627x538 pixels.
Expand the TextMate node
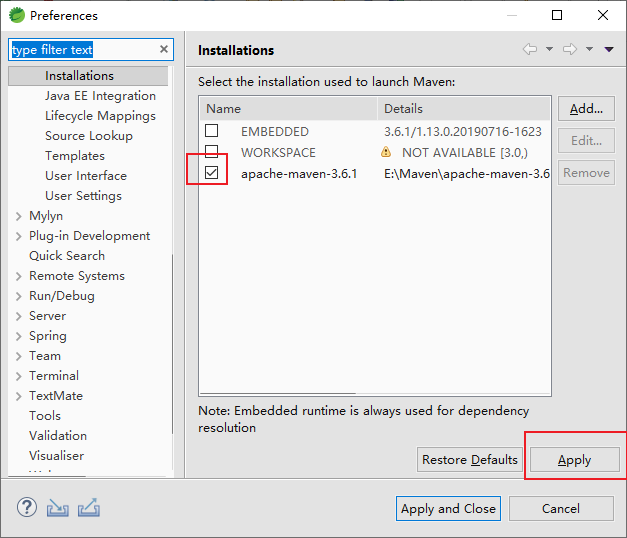18,396
